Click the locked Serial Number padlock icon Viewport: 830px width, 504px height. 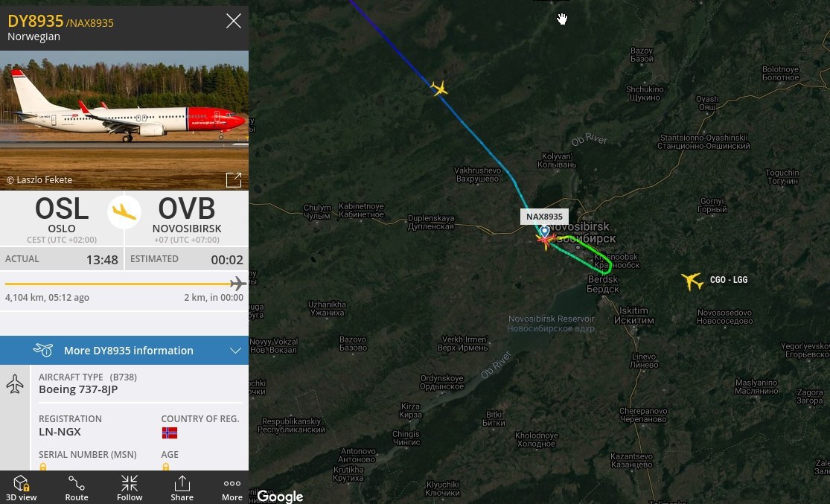(x=43, y=467)
